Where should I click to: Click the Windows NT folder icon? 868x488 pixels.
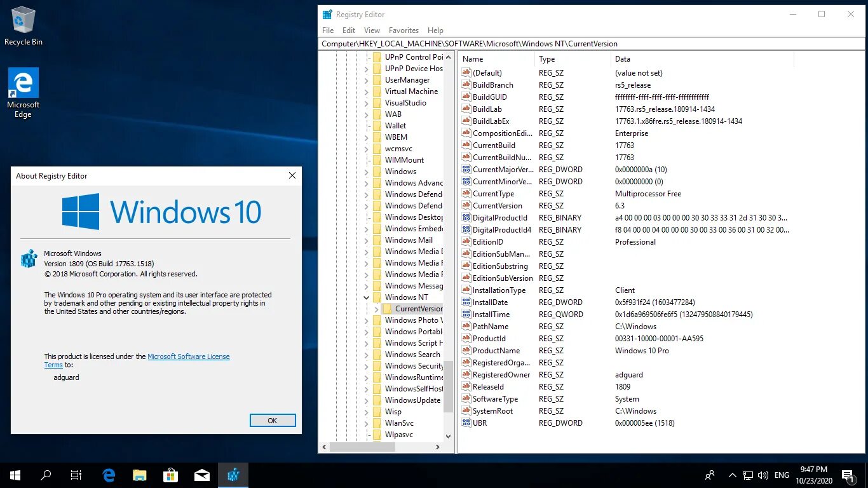pos(377,297)
